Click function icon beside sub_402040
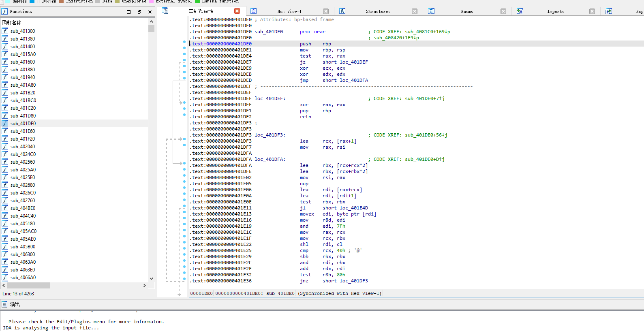Image resolution: width=644 pixels, height=331 pixels. [5, 146]
